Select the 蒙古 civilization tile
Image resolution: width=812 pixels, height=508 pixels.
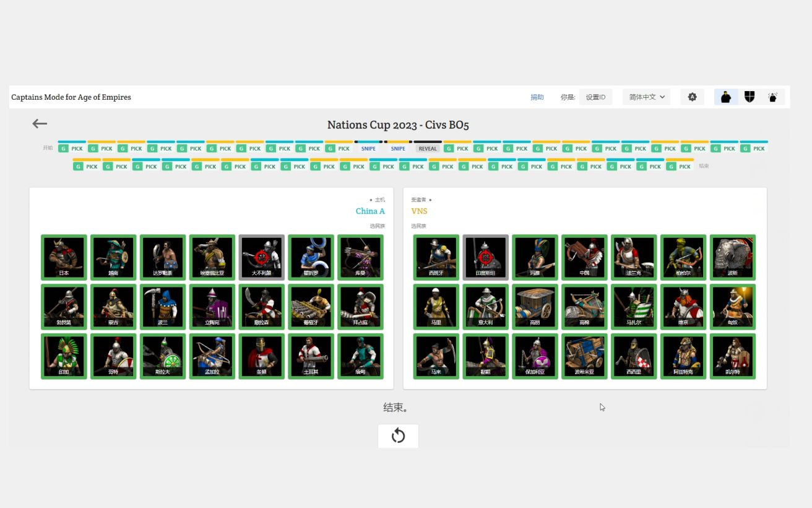click(113, 307)
